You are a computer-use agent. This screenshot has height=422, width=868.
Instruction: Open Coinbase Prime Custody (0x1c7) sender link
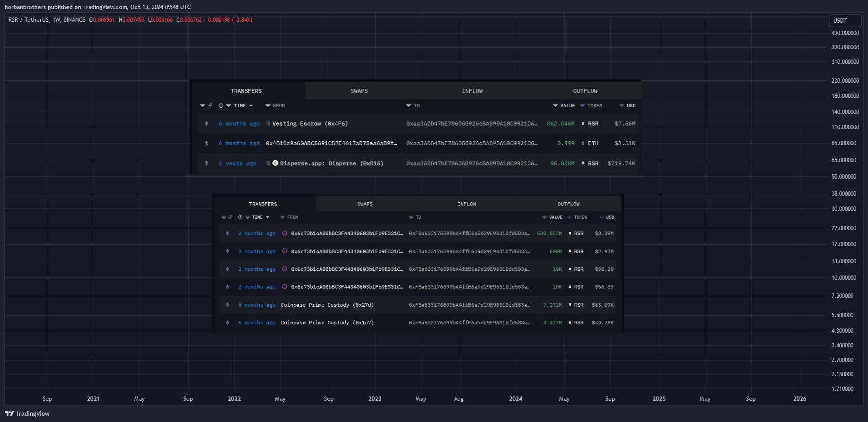[327, 323]
